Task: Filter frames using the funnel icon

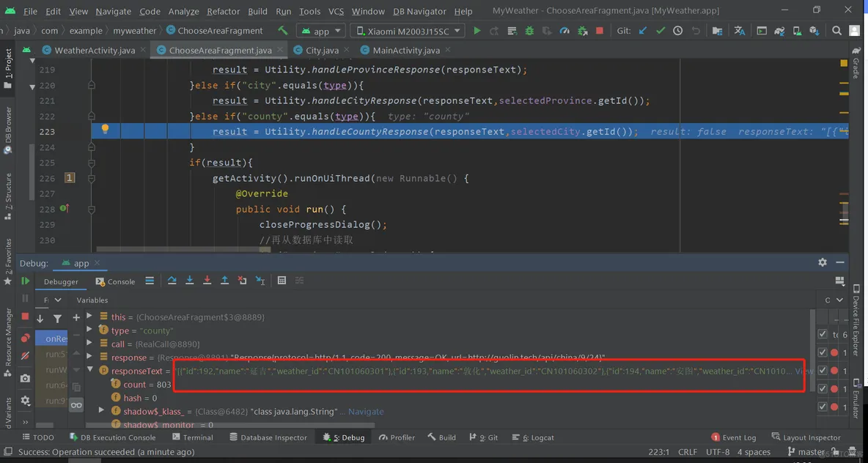Action: tap(57, 319)
